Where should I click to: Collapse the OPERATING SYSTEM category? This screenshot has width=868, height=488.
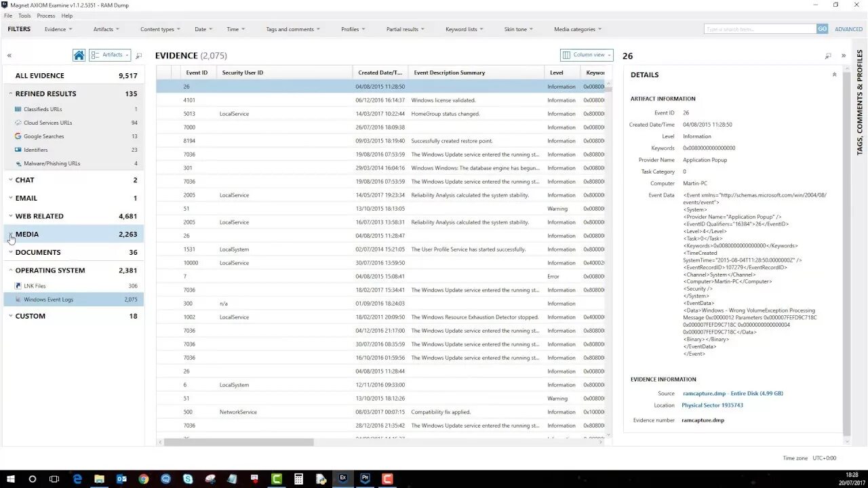point(11,270)
